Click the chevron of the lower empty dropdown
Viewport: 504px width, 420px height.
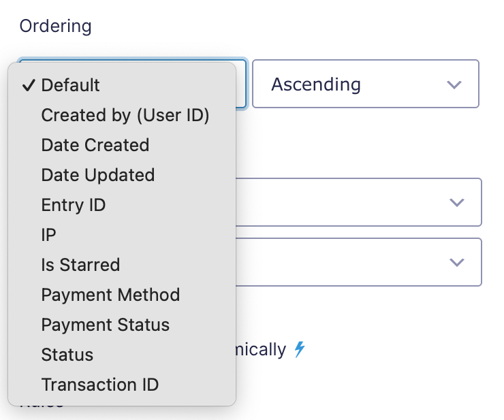pyautogui.click(x=457, y=263)
